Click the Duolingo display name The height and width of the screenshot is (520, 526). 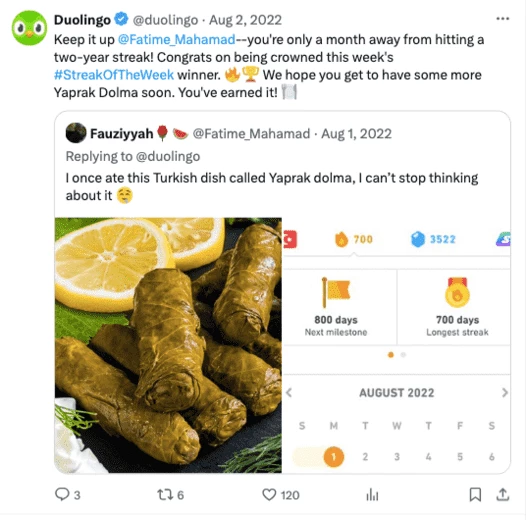pos(82,20)
